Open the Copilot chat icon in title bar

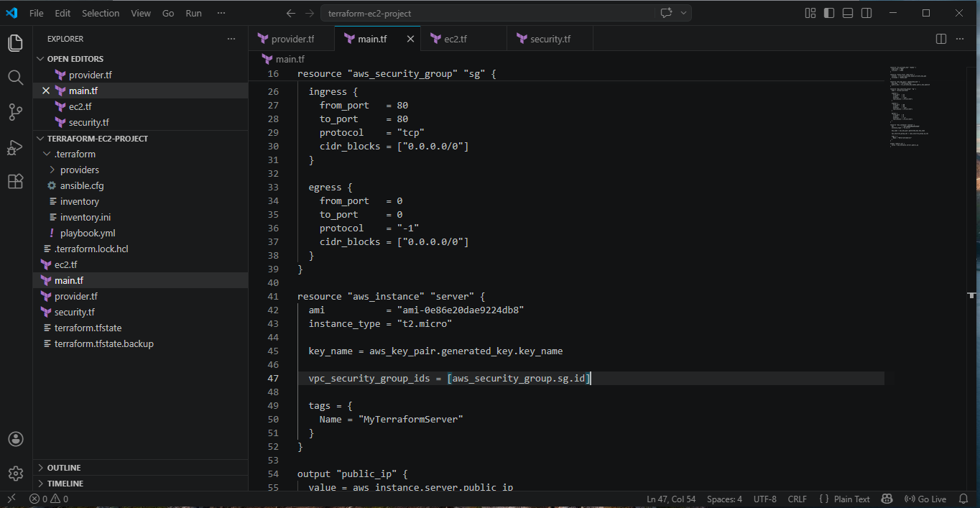point(666,13)
